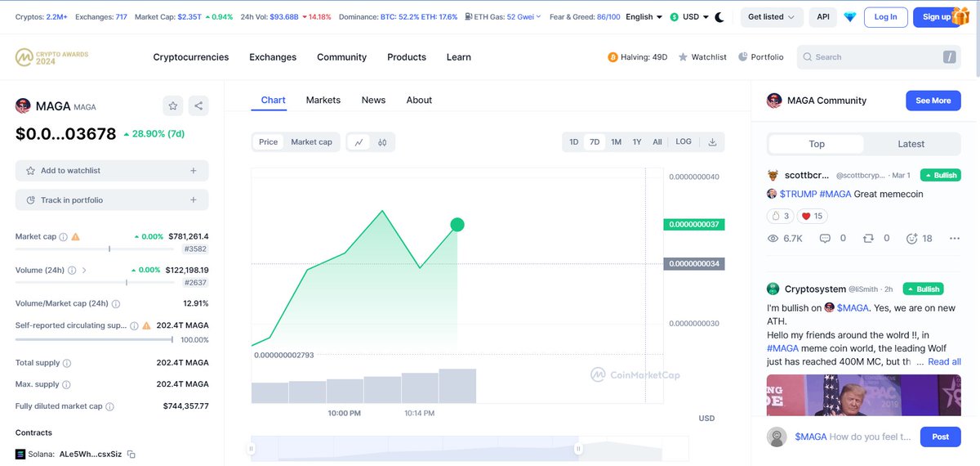Click the market cap rank slider

pyautogui.click(x=95, y=249)
